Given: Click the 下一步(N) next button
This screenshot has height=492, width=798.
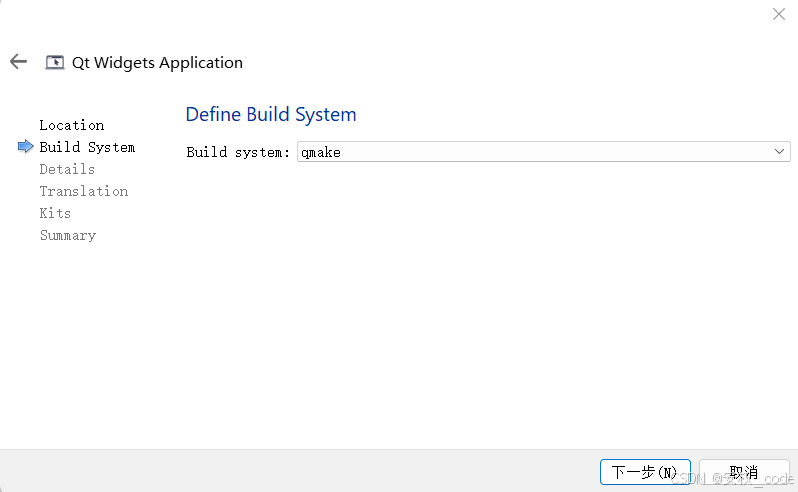Looking at the screenshot, I should click(645, 472).
